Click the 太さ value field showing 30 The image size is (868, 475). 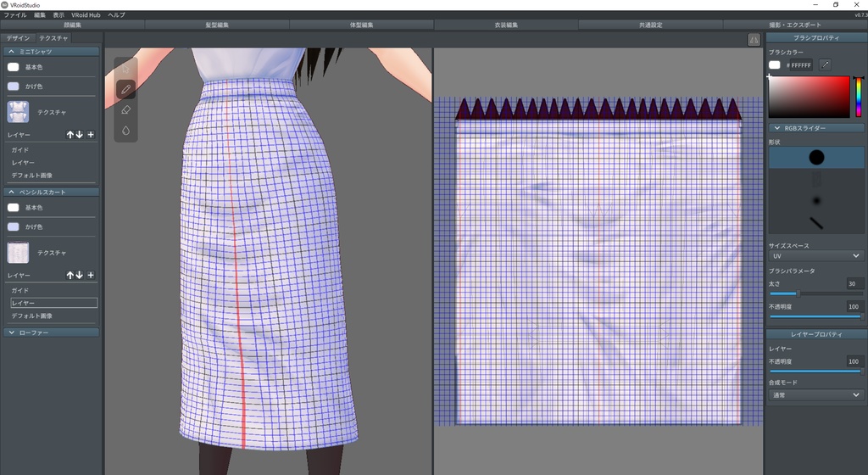pyautogui.click(x=854, y=283)
